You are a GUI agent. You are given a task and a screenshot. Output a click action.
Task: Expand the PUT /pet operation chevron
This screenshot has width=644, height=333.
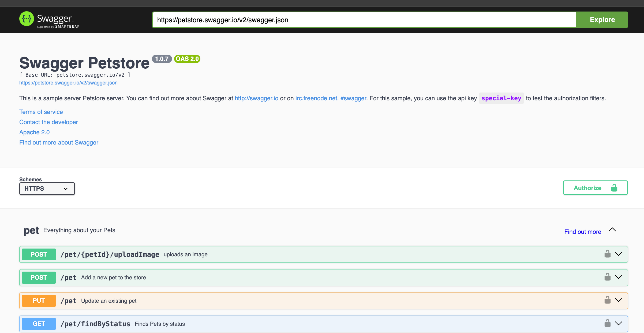click(x=619, y=300)
